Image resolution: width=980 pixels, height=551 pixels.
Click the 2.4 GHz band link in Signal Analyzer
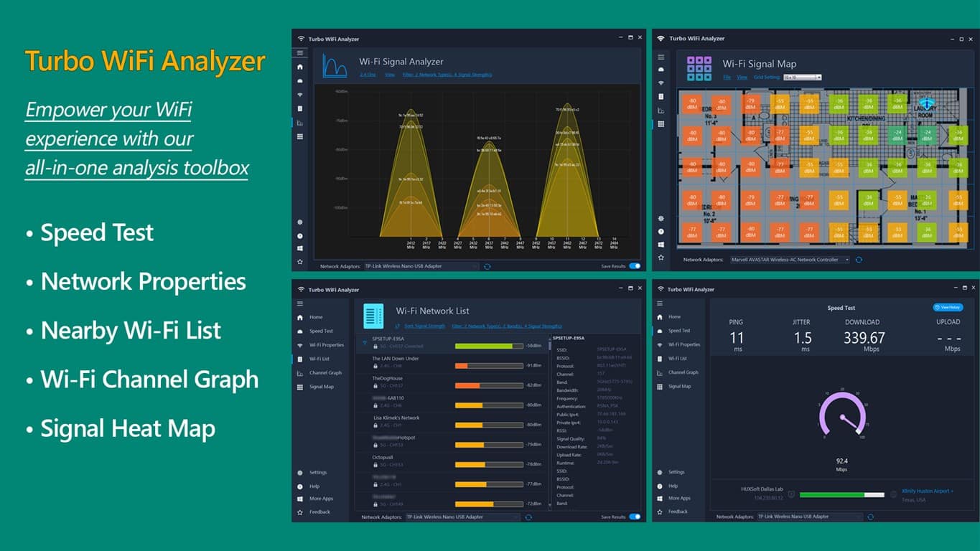pos(368,75)
